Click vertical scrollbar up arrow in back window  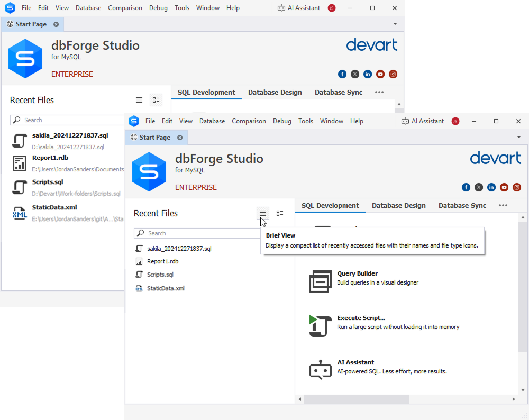point(399,104)
